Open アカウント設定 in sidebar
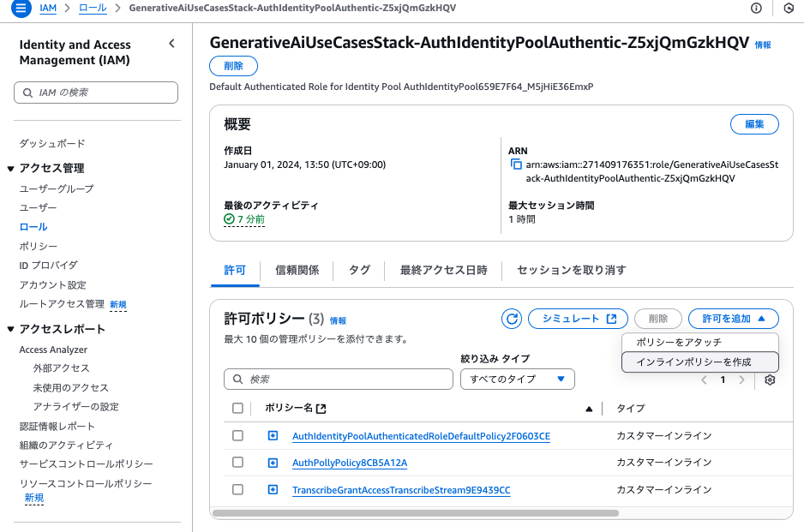 pos(53,285)
